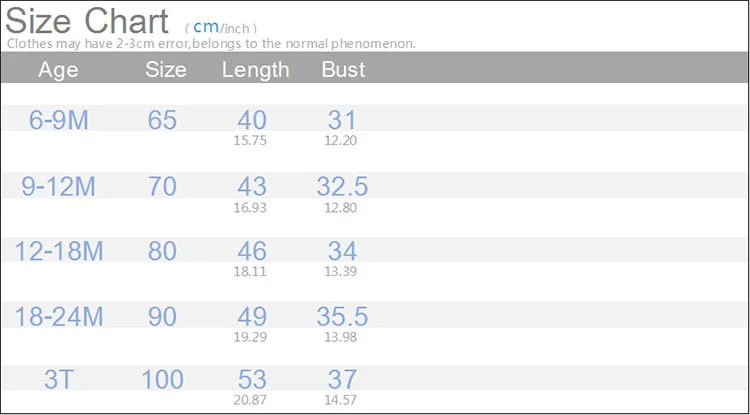Click the Bust column header

pyautogui.click(x=343, y=70)
